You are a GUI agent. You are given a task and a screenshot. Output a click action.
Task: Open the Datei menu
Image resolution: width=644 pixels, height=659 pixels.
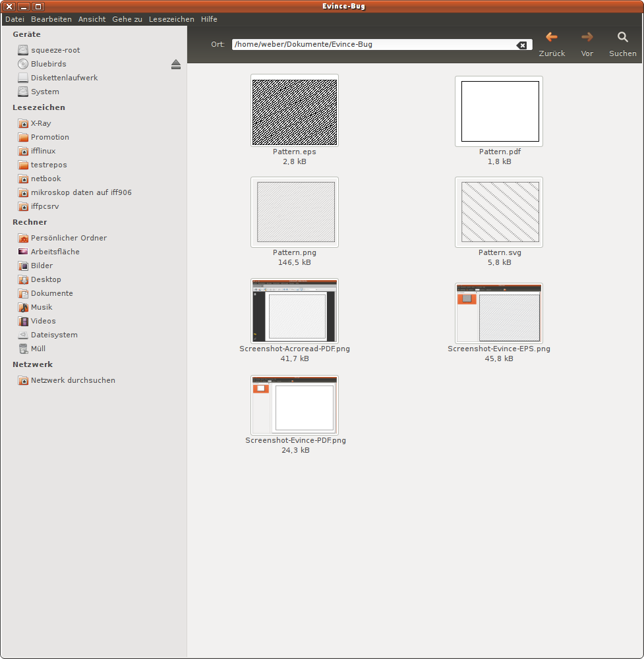(x=15, y=19)
